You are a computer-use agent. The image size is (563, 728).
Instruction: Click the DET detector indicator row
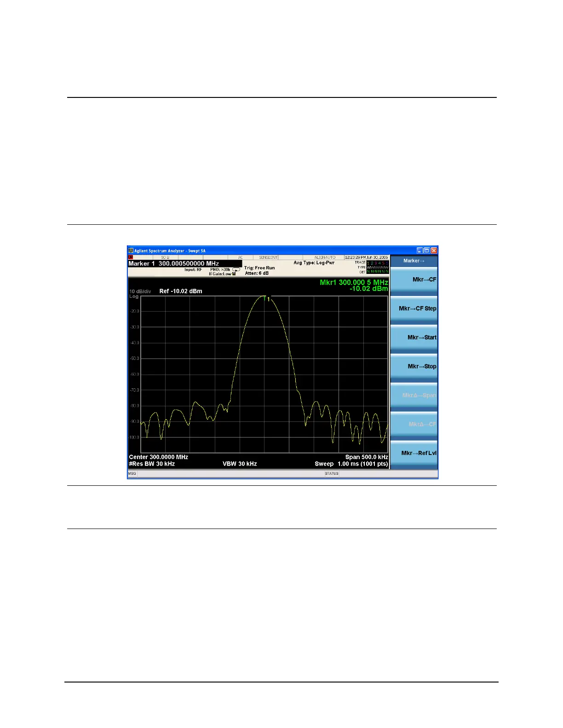[x=378, y=272]
